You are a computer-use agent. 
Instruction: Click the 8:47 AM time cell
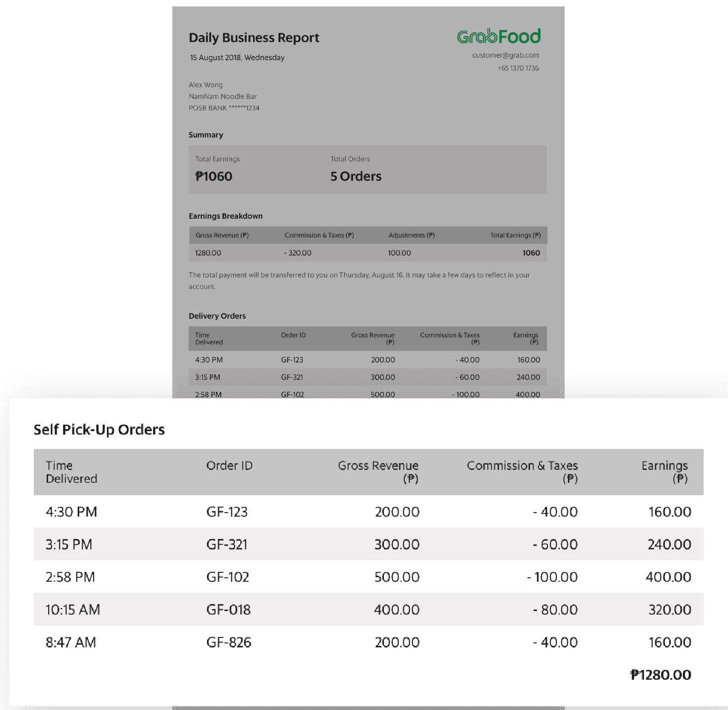(x=71, y=642)
